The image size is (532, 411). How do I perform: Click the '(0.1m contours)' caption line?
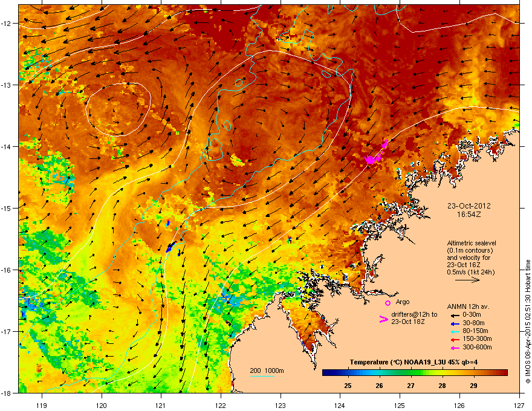pyautogui.click(x=470, y=250)
